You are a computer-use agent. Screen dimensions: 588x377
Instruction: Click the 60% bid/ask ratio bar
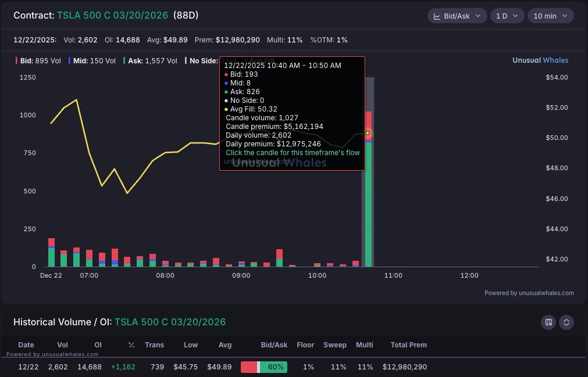[264, 367]
